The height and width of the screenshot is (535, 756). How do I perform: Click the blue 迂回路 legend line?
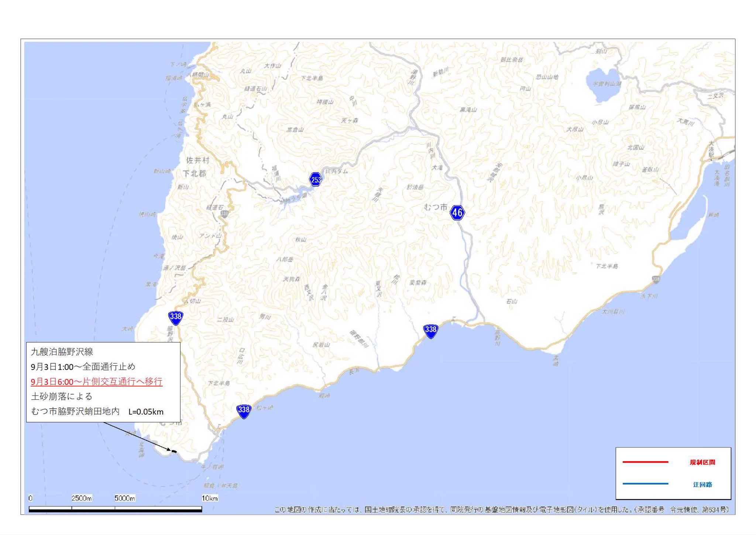(x=645, y=484)
